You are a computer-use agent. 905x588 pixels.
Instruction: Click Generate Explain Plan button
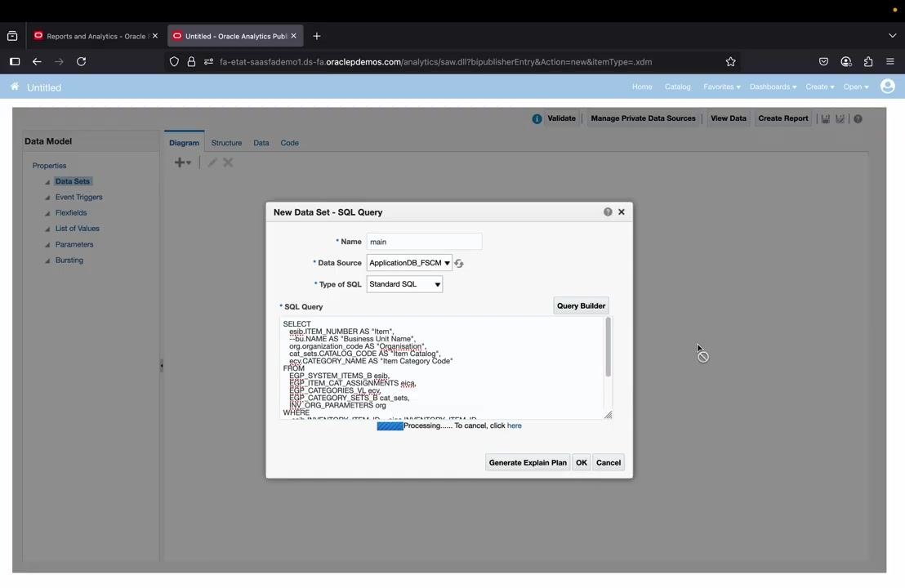tap(528, 462)
